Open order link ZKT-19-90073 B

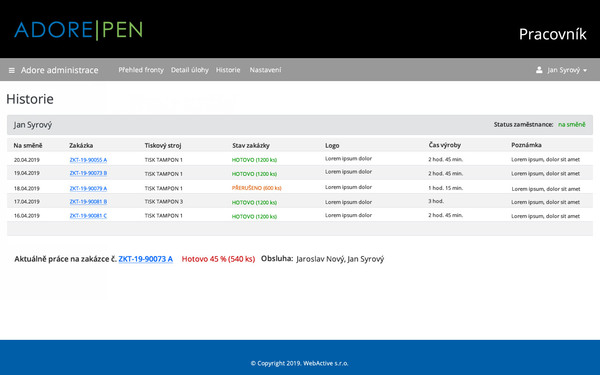pos(88,173)
